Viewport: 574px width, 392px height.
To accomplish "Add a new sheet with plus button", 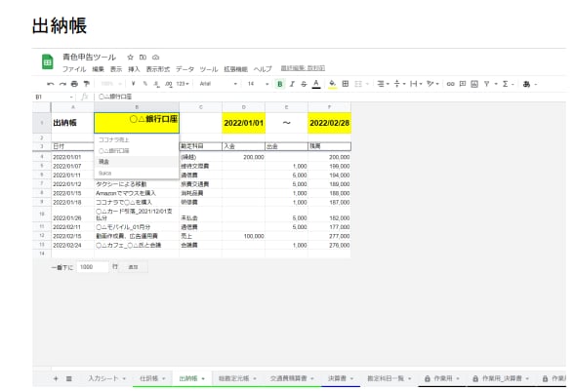I will (56, 378).
